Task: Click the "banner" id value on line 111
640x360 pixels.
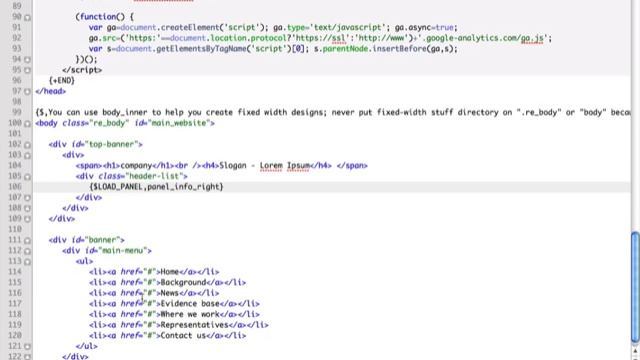Action: pos(103,240)
